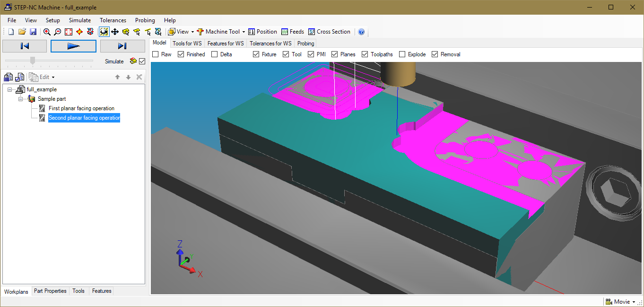Collapse the full_example tree node
644x307 pixels.
click(10, 89)
